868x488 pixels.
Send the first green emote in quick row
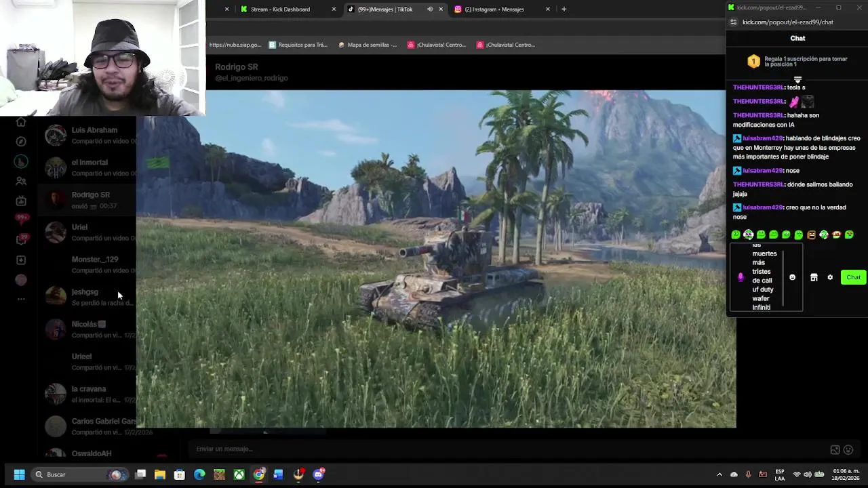tap(736, 235)
